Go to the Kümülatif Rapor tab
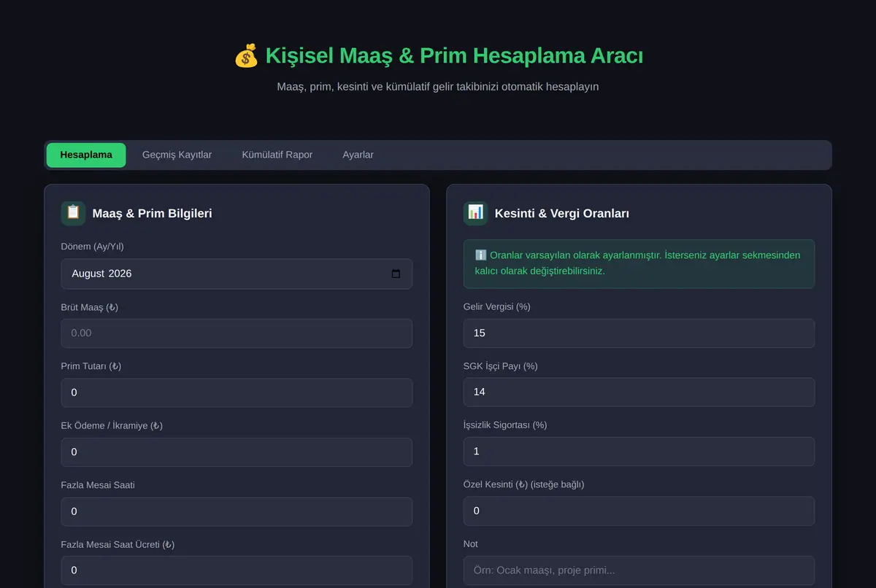Image resolution: width=876 pixels, height=588 pixels. tap(277, 155)
